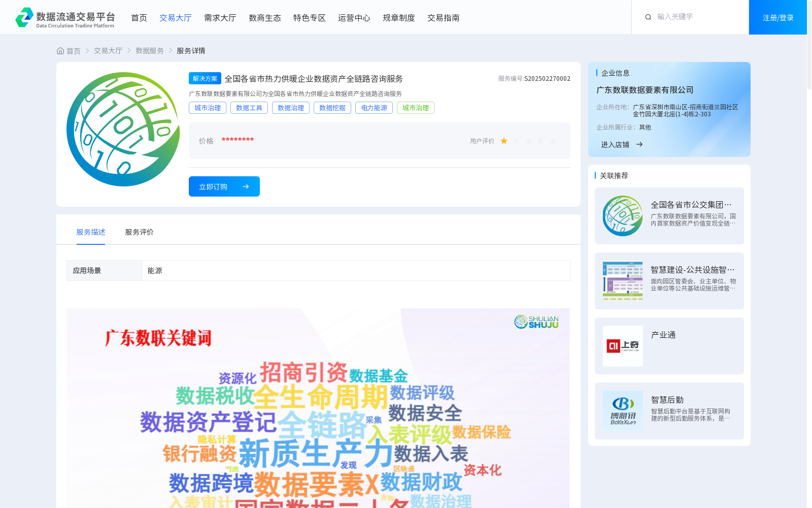812x508 pixels.
Task: Open the 产业通 logo thumbnail
Action: pyautogui.click(x=623, y=346)
